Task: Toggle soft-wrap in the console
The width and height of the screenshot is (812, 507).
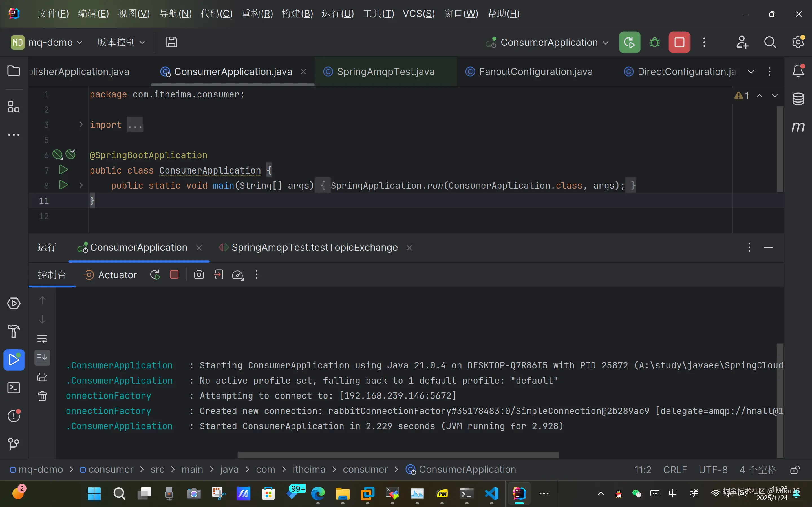Action: 42,339
